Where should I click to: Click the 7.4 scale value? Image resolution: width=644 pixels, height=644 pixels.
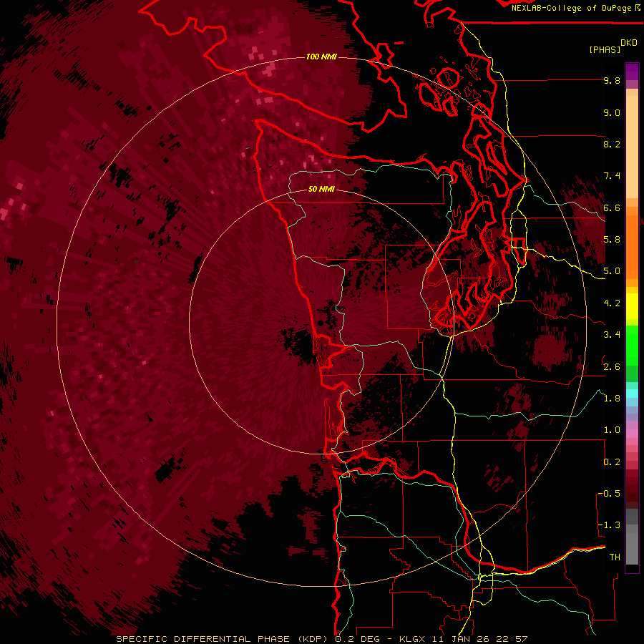(612, 176)
